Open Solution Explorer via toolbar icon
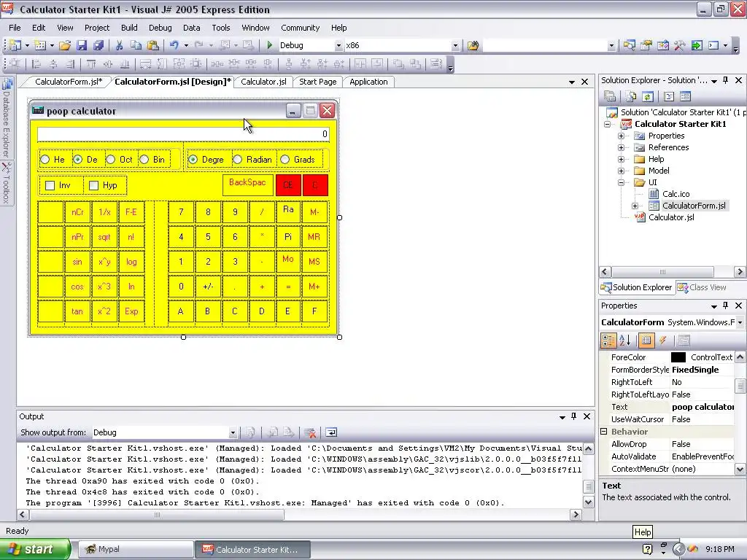The width and height of the screenshot is (747, 560). pyautogui.click(x=630, y=45)
